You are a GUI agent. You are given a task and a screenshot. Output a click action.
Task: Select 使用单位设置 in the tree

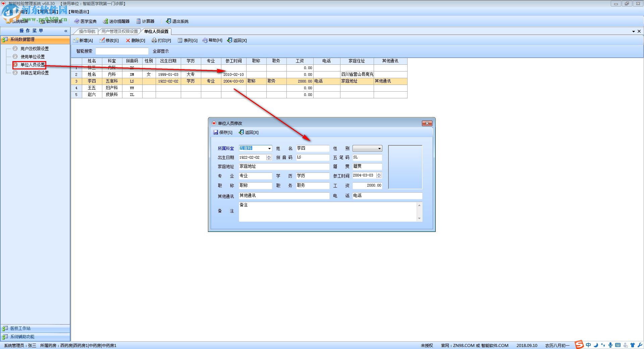click(x=33, y=57)
